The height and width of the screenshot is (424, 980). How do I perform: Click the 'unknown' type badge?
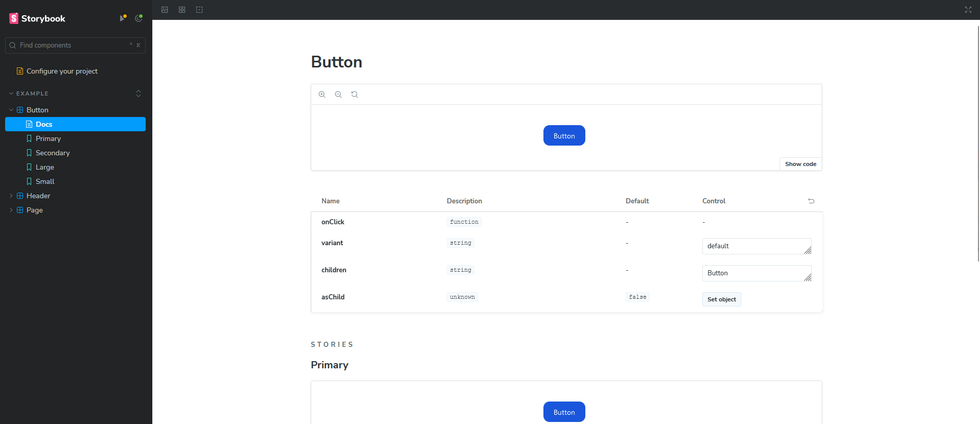(x=462, y=297)
